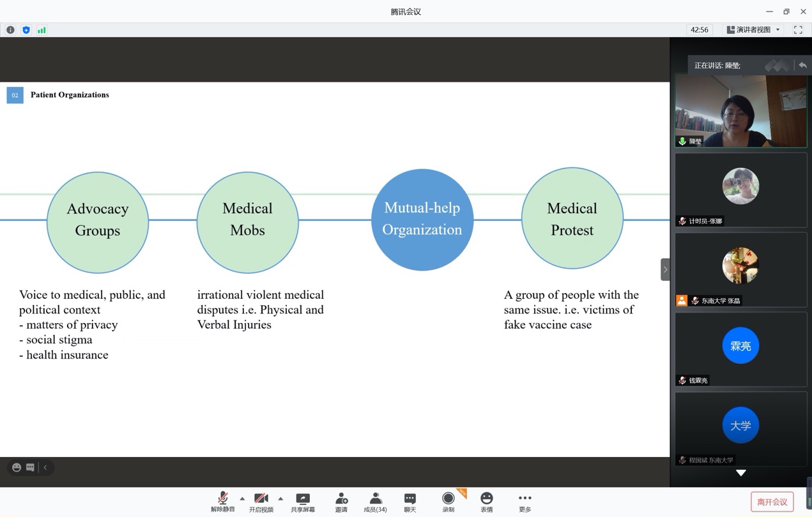Open the chat panel from the toolbar
This screenshot has height=517, width=812.
410,502
